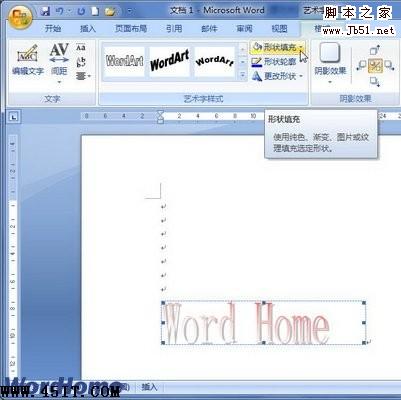
Task: Choose the arched WordArt style thumbnail
Action: pyautogui.click(x=214, y=62)
